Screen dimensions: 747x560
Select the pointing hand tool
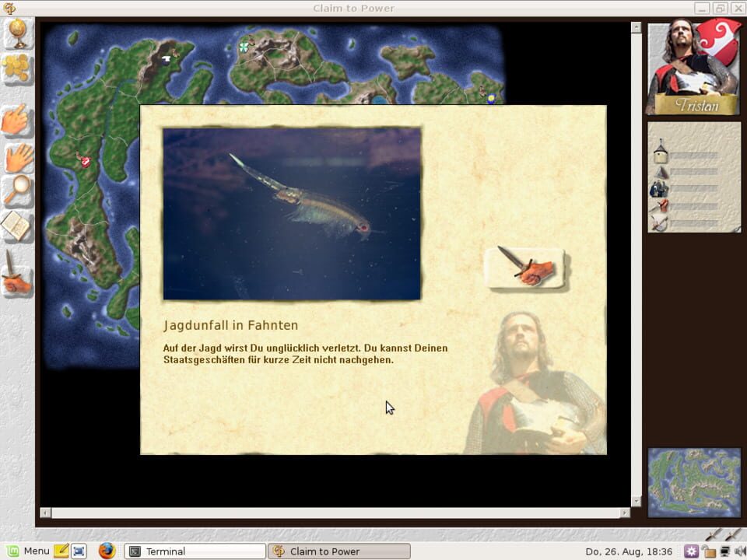pyautogui.click(x=16, y=121)
